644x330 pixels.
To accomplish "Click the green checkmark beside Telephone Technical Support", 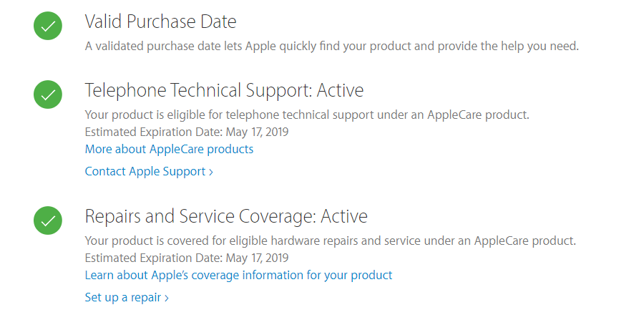I will tap(48, 94).
